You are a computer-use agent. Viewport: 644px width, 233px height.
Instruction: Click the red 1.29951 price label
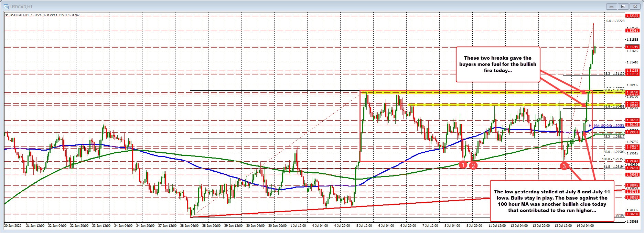[633, 132]
